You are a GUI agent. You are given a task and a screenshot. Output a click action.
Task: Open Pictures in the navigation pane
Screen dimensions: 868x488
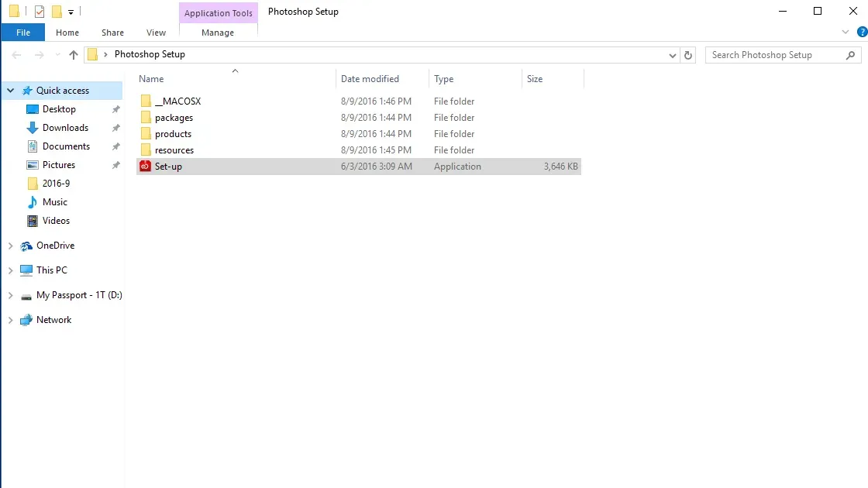pos(59,165)
